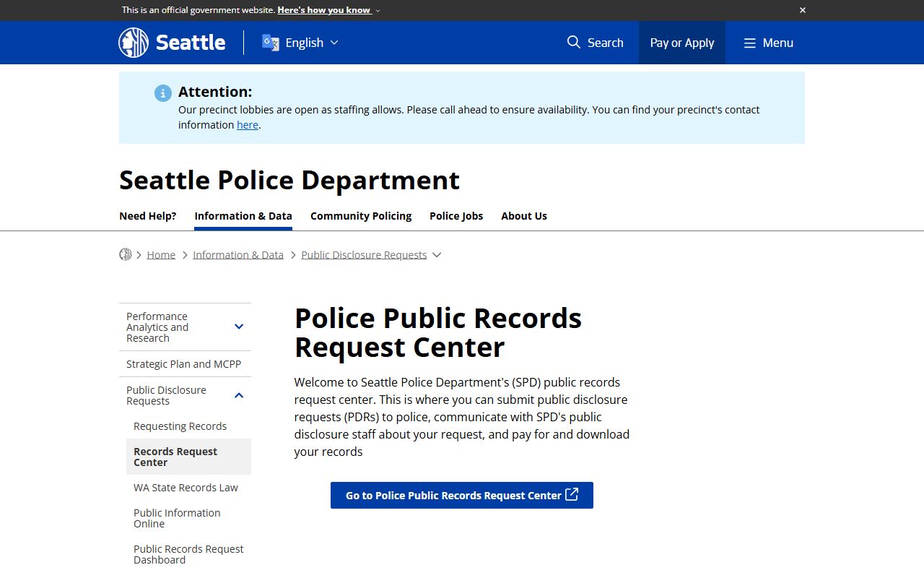Click the Police Public Records Request Center heading
The width and height of the screenshot is (924, 578).
click(x=438, y=332)
